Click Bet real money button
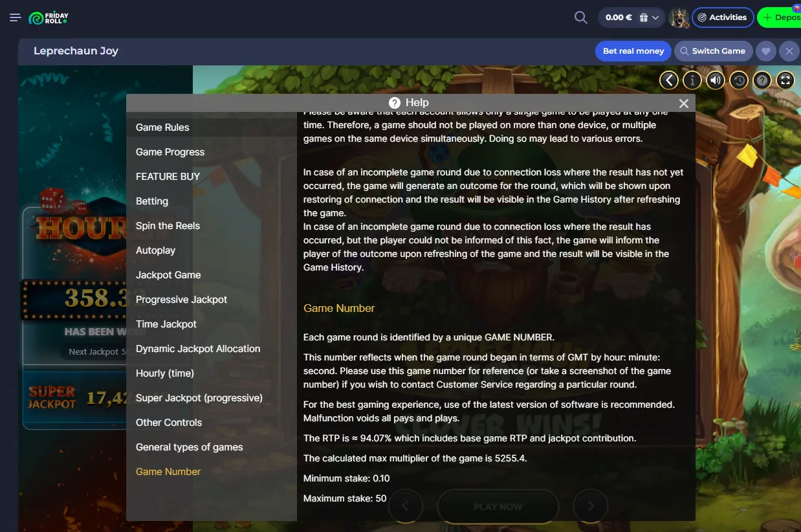Viewport: 801px width, 532px height. click(x=633, y=51)
